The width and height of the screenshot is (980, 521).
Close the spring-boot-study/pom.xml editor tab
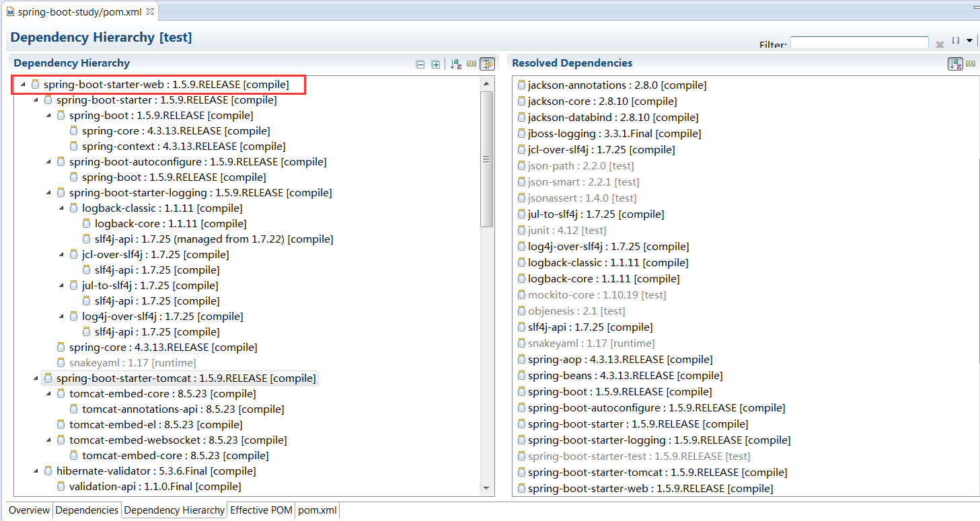(x=150, y=11)
